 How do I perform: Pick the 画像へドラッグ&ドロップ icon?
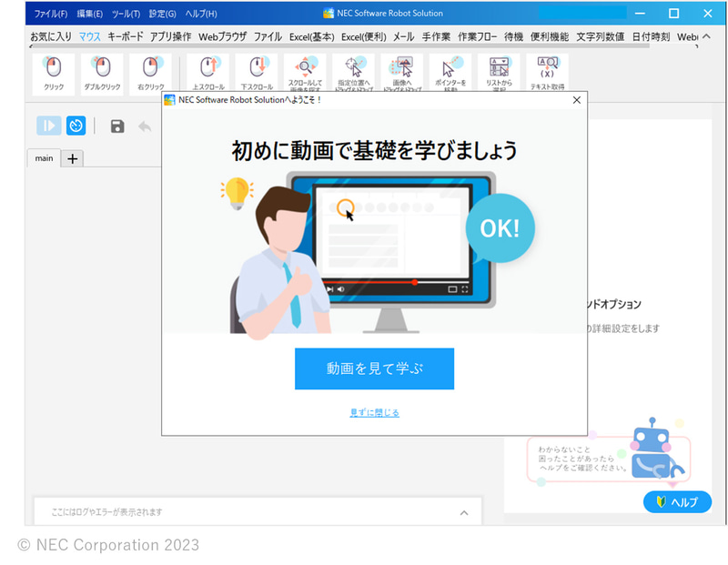(402, 73)
